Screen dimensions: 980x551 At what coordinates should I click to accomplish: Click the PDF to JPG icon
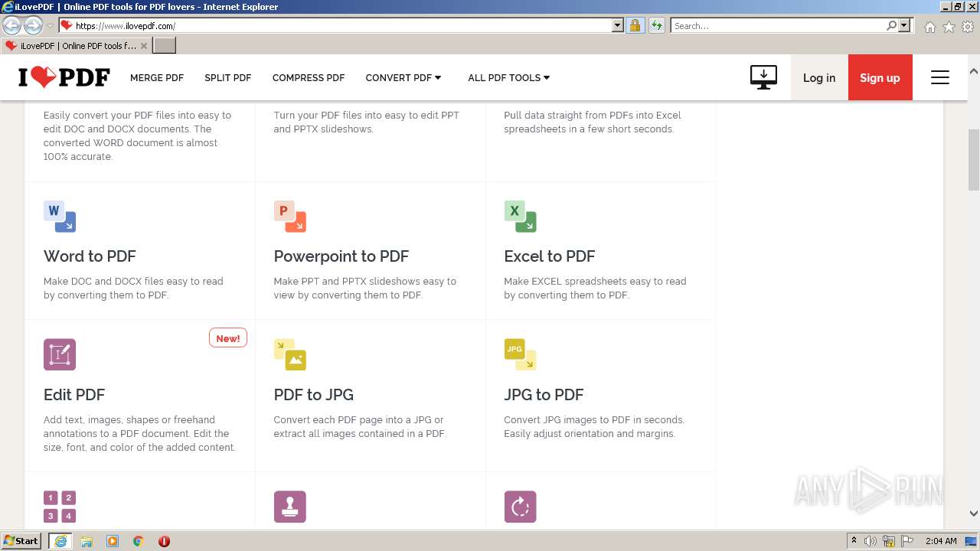(x=290, y=354)
